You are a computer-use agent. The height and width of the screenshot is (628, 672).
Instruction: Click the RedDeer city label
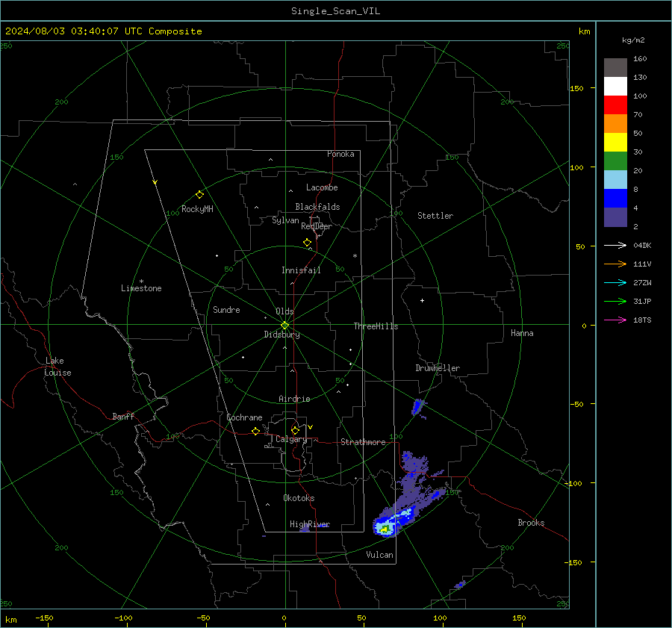click(x=317, y=226)
